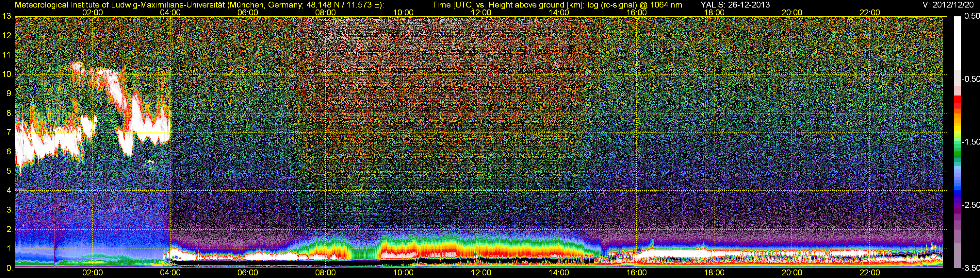The image size is (980, 278).
Task: Click the 04:00 label on the upper time axis
Action: (x=170, y=12)
